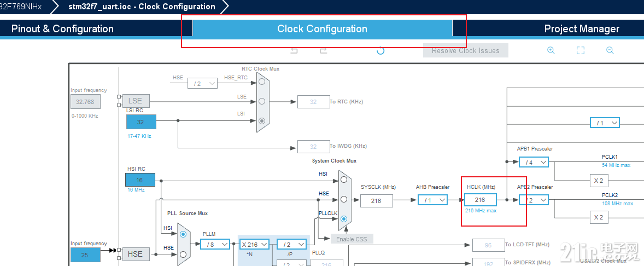The image size is (644, 266).
Task: Click the To RTC (KHz) 32 box
Action: pyautogui.click(x=314, y=102)
